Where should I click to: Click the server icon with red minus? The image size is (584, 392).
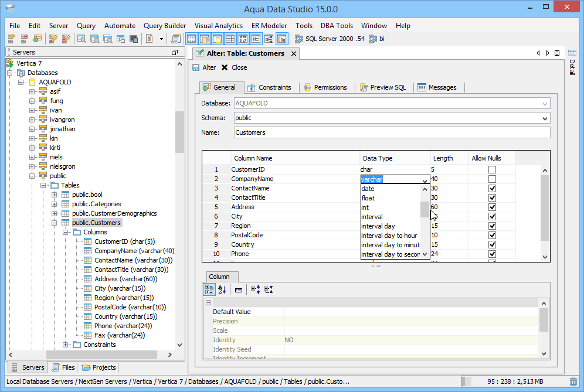(x=24, y=38)
